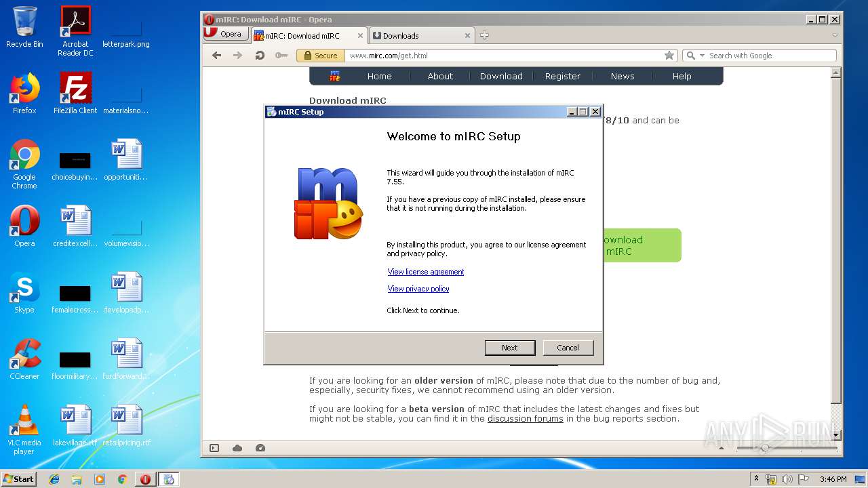Open the Windows Start menu
The width and height of the screenshot is (868, 488).
[18, 479]
